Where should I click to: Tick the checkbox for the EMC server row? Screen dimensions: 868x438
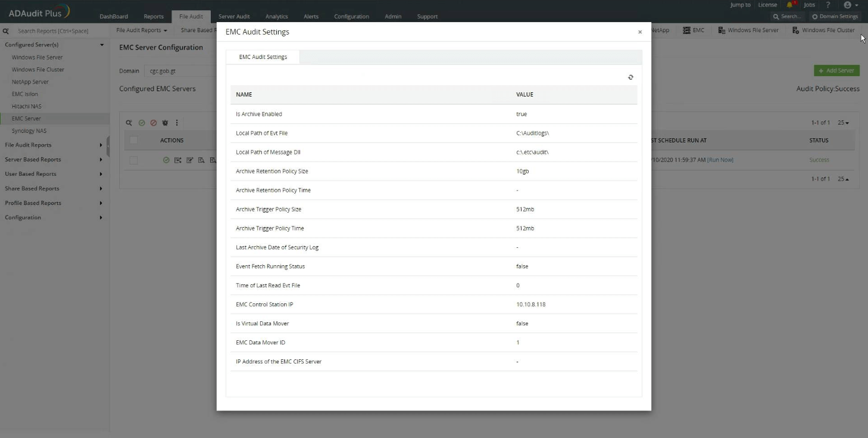(133, 160)
